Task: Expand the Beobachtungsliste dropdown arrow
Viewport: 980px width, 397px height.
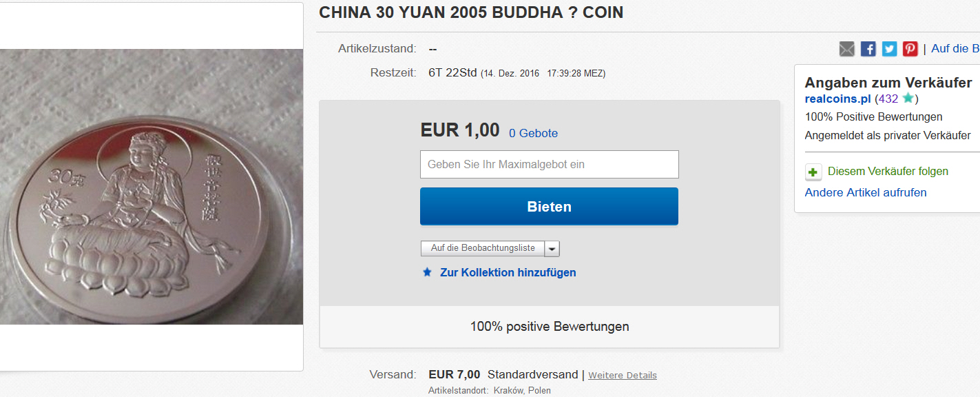Action: coord(552,249)
